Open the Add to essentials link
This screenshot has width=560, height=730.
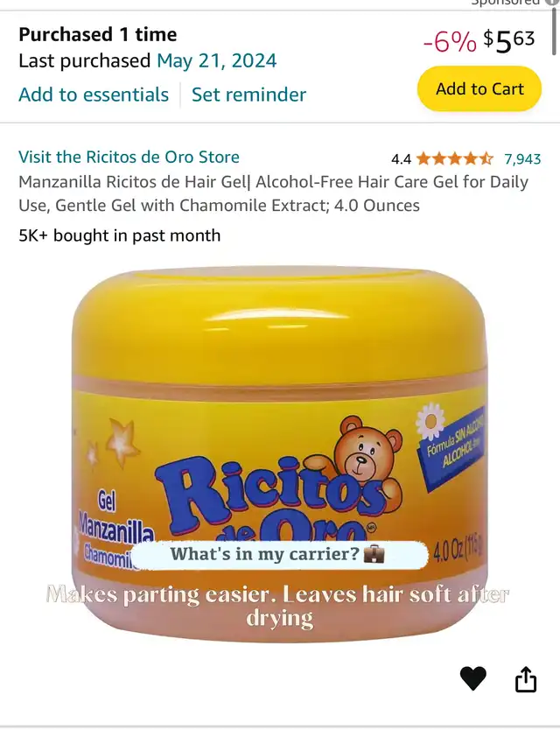[x=94, y=95]
